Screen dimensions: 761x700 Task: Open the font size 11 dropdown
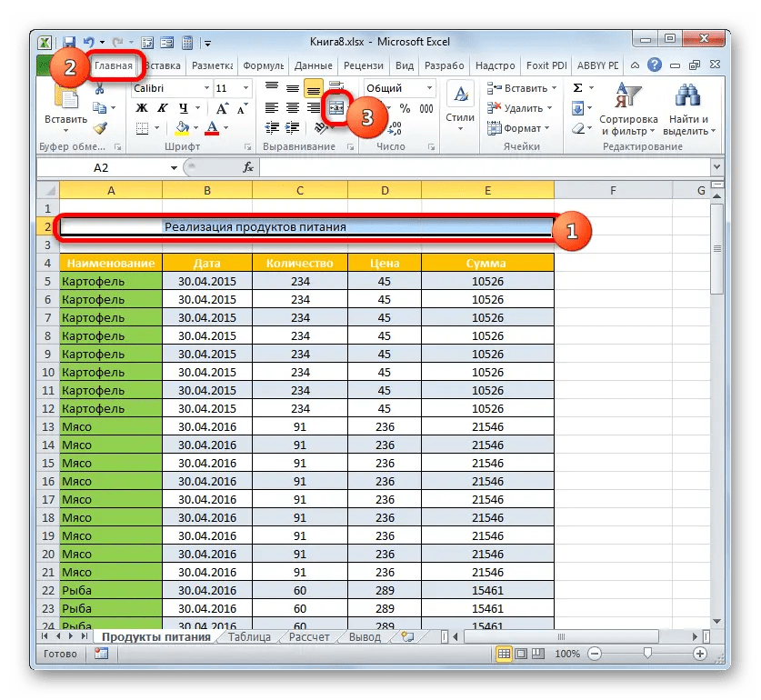click(x=246, y=88)
